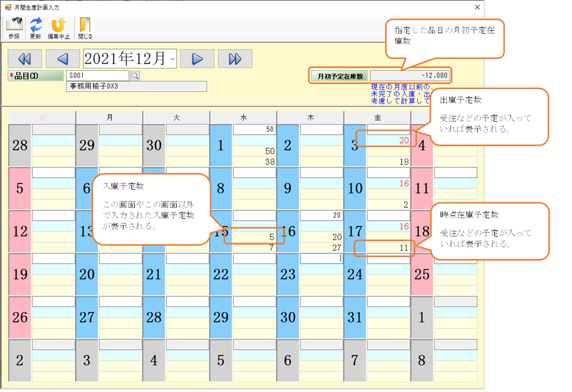Select the December 25 date cell

(422, 274)
